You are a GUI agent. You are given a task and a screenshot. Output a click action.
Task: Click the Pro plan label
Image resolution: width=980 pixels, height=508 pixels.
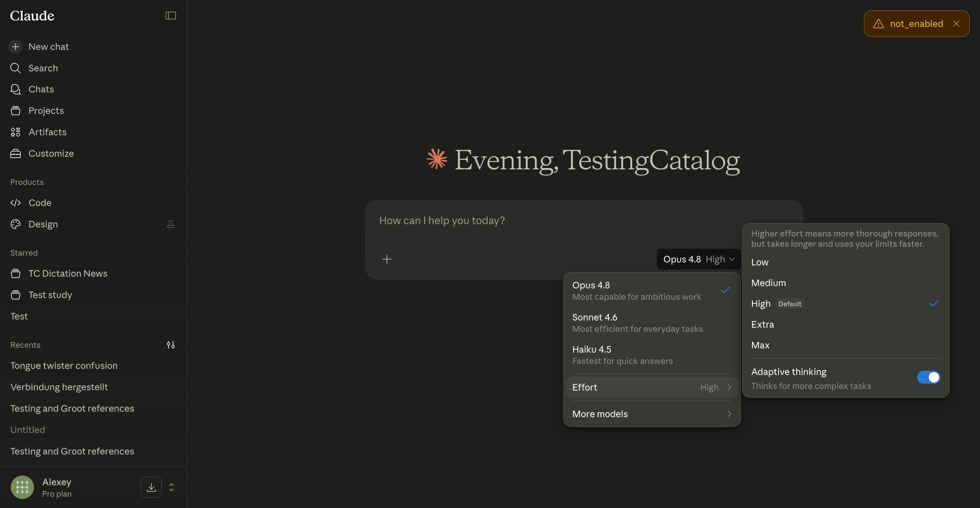click(x=57, y=494)
